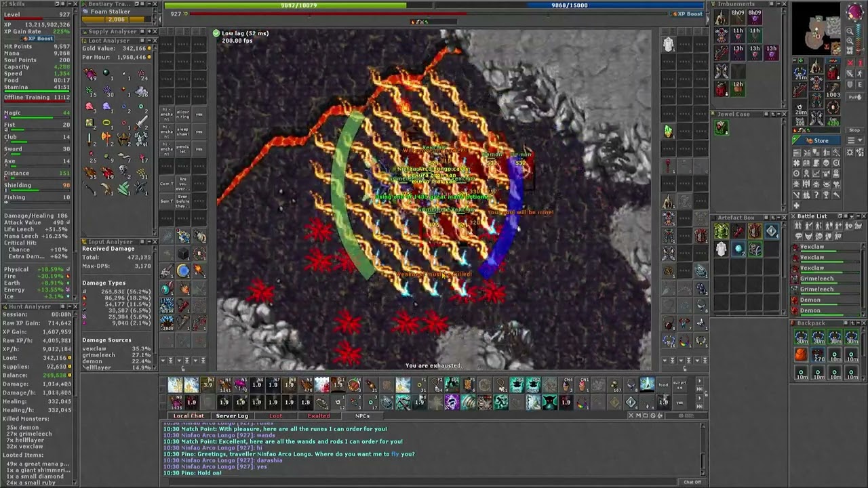Minimize the Jewel Case panel

click(x=778, y=114)
